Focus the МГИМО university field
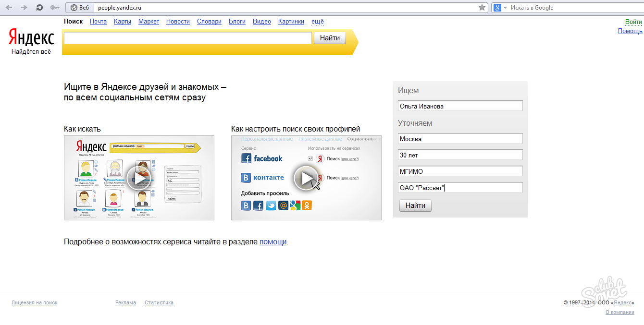The image size is (644, 325). [x=460, y=171]
